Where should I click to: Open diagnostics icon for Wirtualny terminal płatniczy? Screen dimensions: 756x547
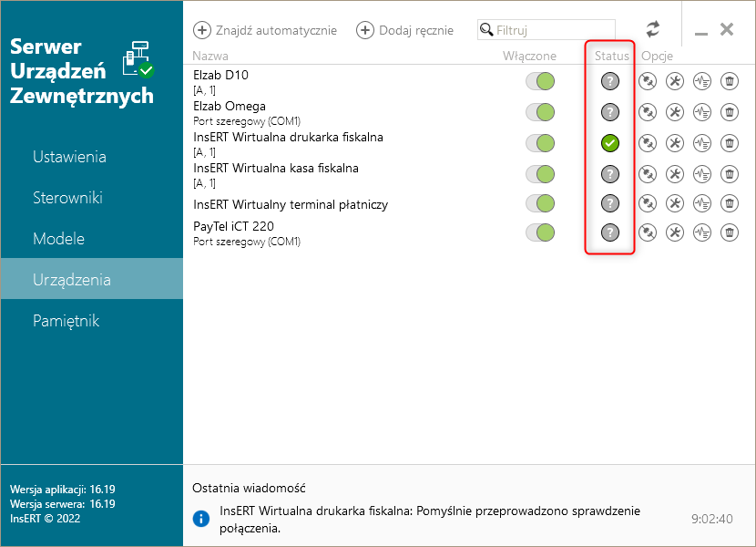click(x=702, y=203)
